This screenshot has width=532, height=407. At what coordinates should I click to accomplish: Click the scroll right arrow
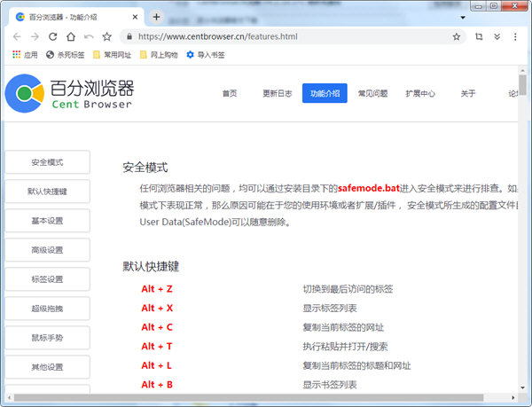(x=512, y=397)
